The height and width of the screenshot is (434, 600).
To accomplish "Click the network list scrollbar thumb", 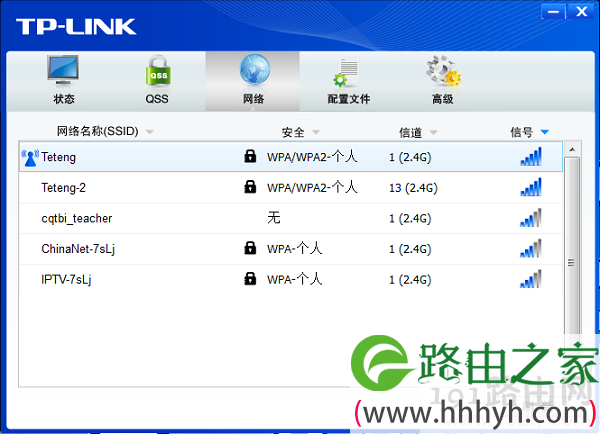I will click(572, 263).
